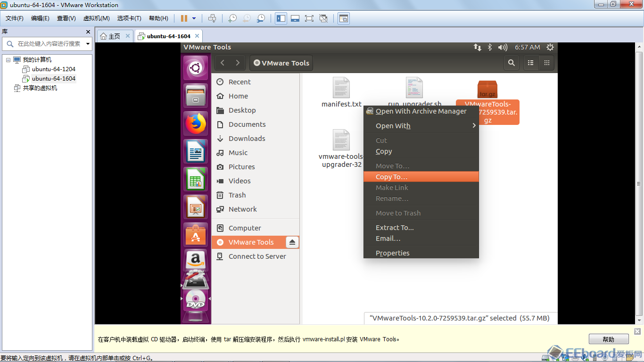The height and width of the screenshot is (362, 644).
Task: Open the power options dropdown arrow
Action: pos(194,18)
